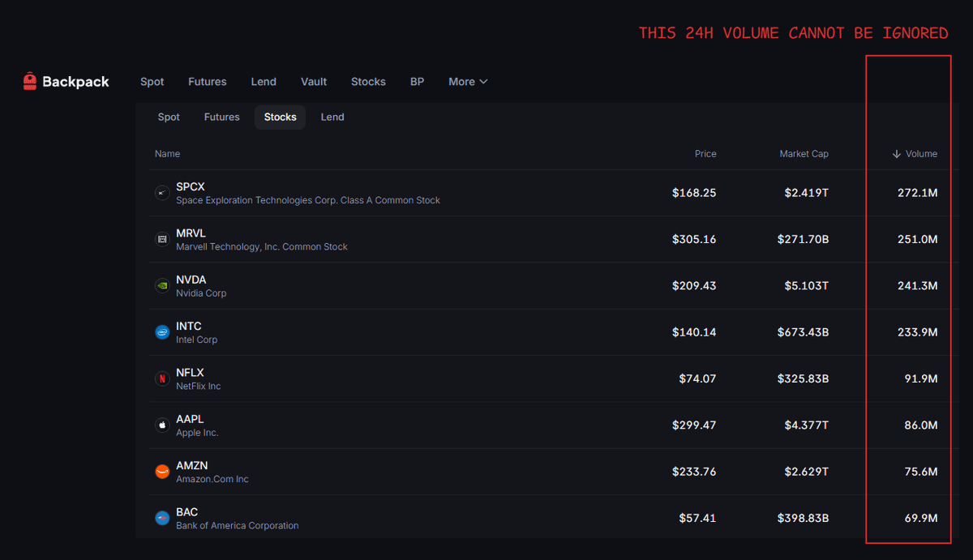Click NFLX market cap $325.83B

pyautogui.click(x=803, y=378)
